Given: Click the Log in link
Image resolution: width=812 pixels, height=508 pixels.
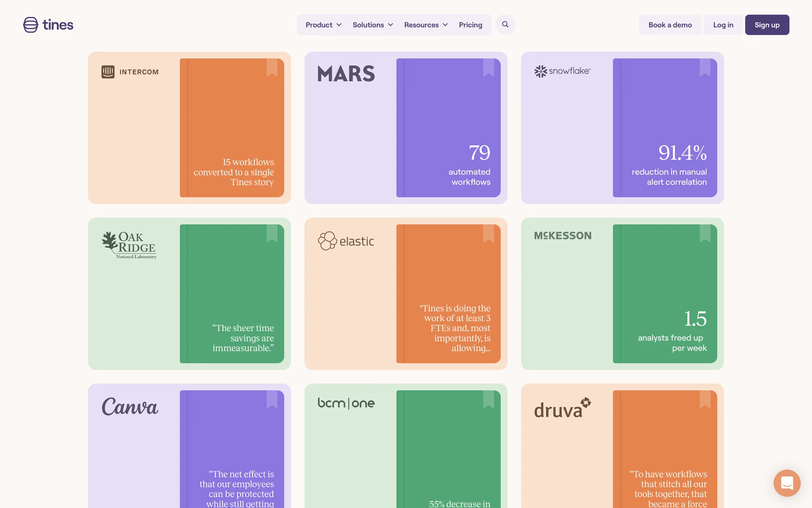Looking at the screenshot, I should 723,25.
